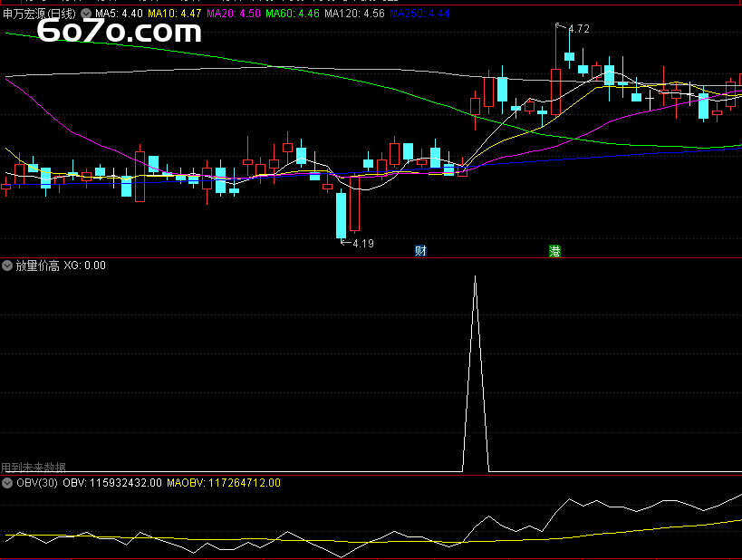Click the XG: 0.00 value

pyautogui.click(x=84, y=266)
